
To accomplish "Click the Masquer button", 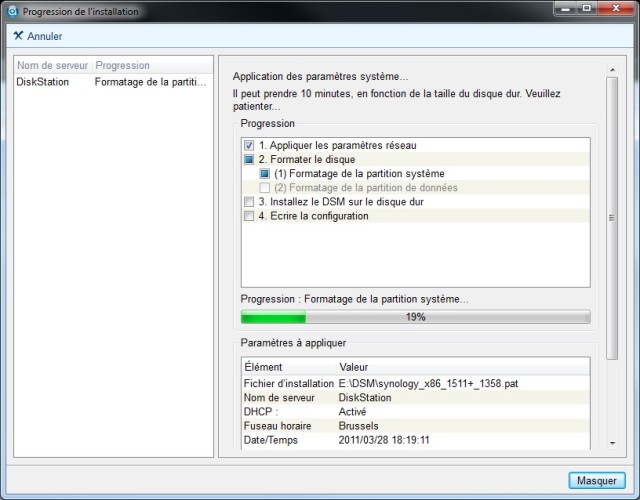I will point(597,480).
